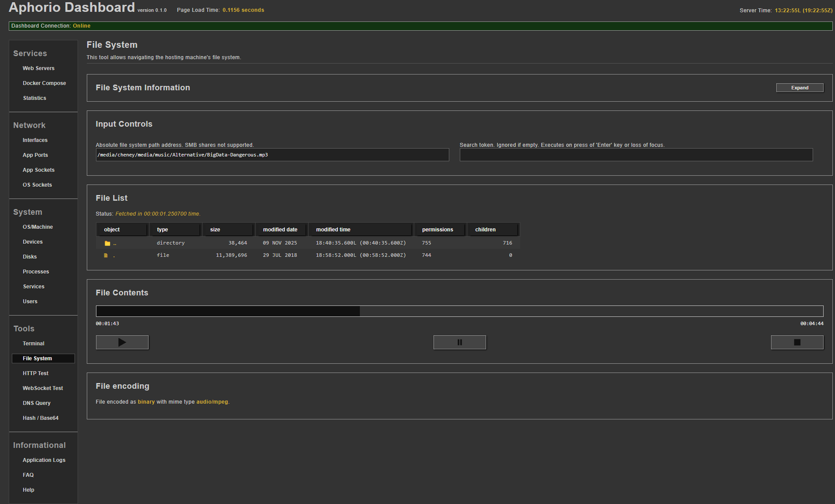Pause the audio playback
835x504 pixels.
click(459, 342)
